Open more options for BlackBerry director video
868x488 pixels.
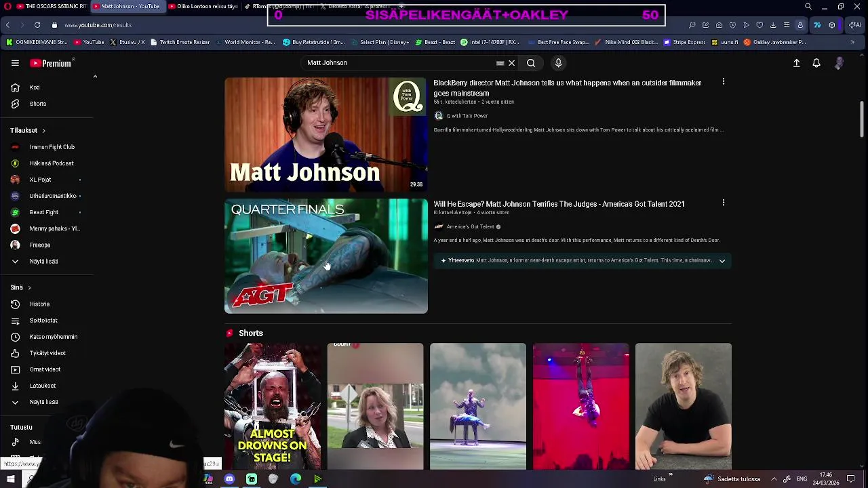(724, 82)
